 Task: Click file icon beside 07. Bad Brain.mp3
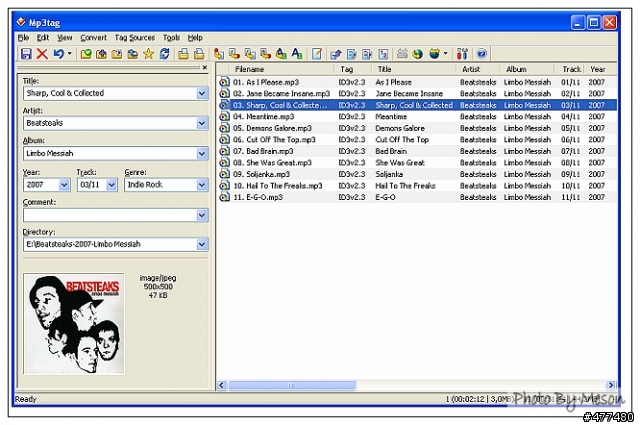click(x=224, y=151)
